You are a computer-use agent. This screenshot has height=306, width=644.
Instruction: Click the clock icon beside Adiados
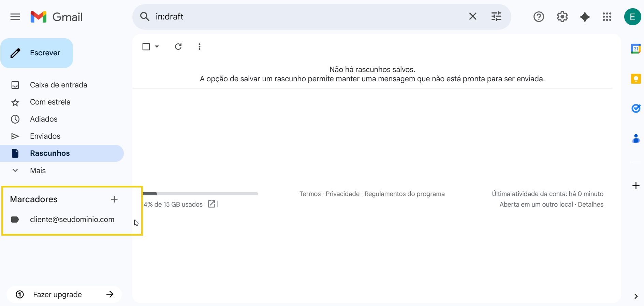(x=15, y=119)
